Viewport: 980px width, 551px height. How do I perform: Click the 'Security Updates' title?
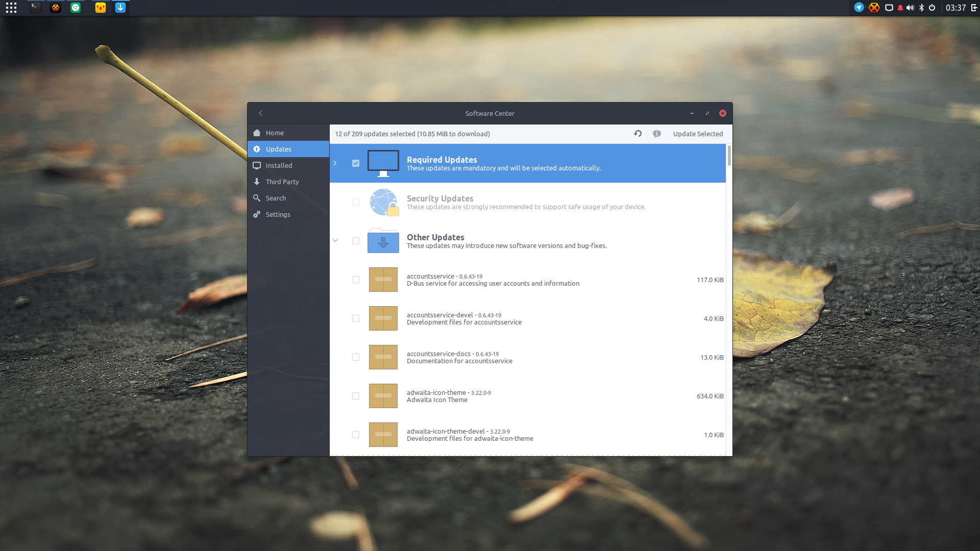tap(440, 198)
